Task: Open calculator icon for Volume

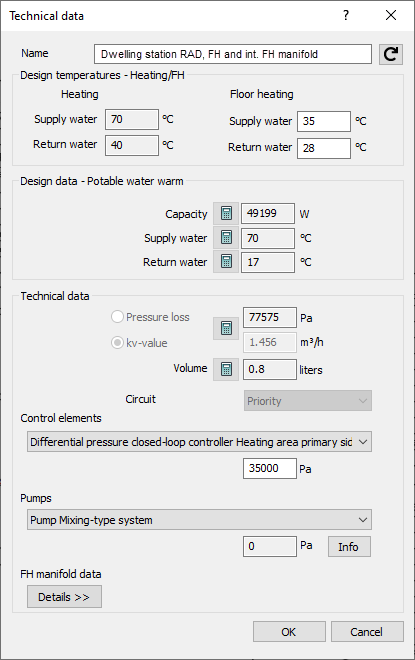Action: 226,369
